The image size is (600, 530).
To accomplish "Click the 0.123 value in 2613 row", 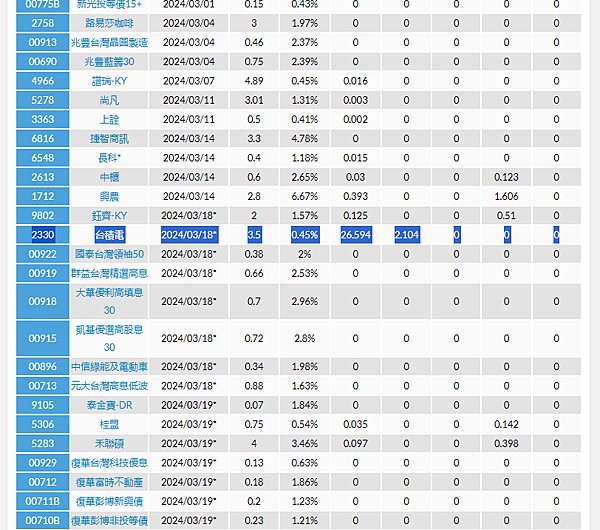I will 506,177.
